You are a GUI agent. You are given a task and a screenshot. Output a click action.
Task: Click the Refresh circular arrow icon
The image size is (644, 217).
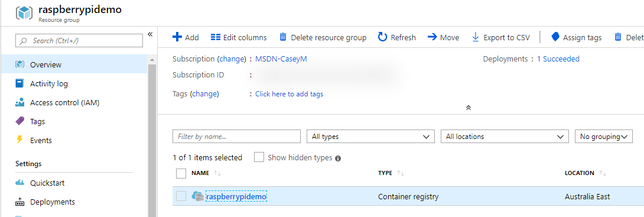click(x=382, y=37)
